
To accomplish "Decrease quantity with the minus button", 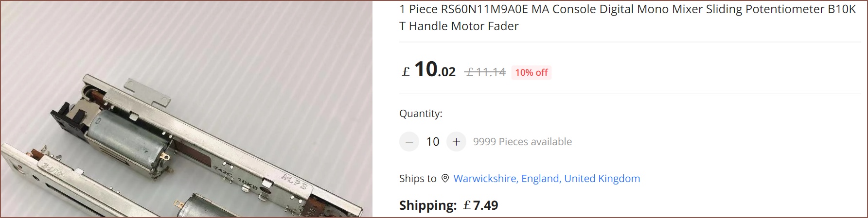I will [x=409, y=142].
